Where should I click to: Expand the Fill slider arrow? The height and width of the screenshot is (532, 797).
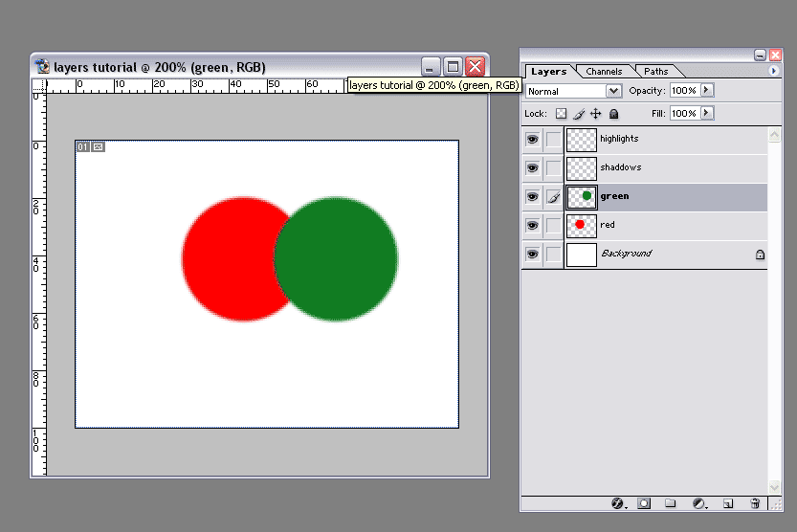(707, 113)
